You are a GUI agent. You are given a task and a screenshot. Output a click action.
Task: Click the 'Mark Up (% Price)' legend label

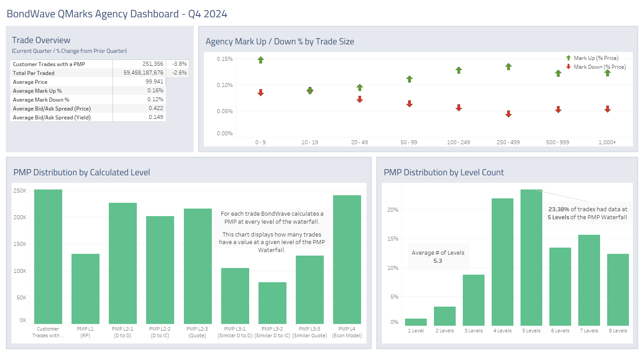(x=596, y=58)
